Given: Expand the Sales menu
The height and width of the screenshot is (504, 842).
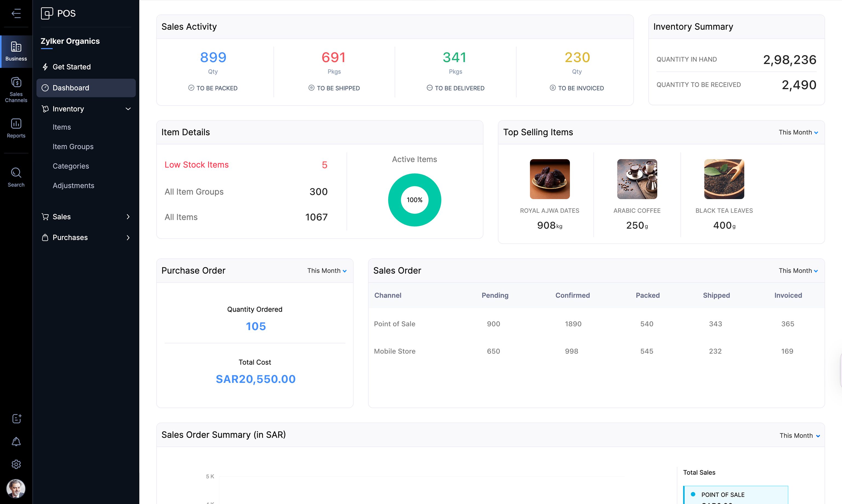Looking at the screenshot, I should pyautogui.click(x=128, y=217).
